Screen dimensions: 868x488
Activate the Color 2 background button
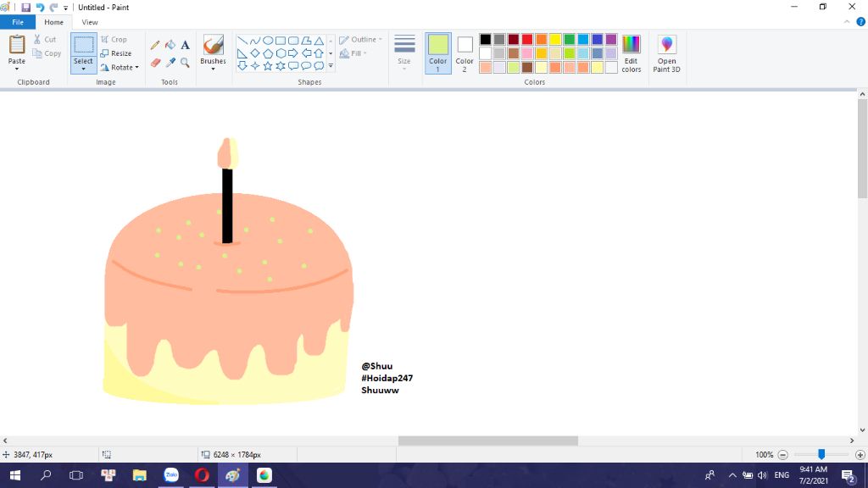pyautogui.click(x=465, y=53)
